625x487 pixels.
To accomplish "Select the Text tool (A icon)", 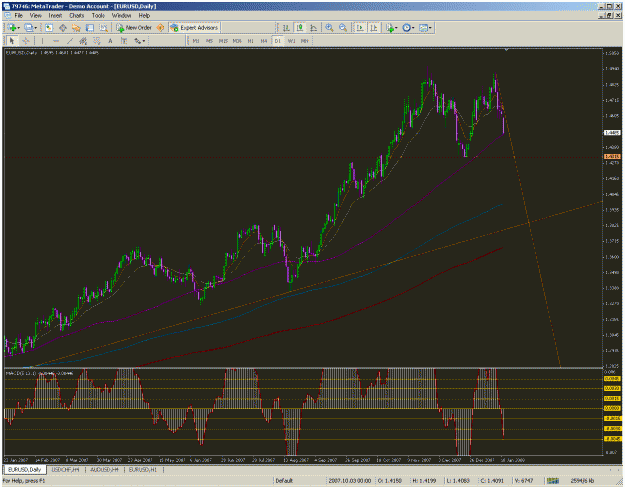I will click(x=110, y=41).
